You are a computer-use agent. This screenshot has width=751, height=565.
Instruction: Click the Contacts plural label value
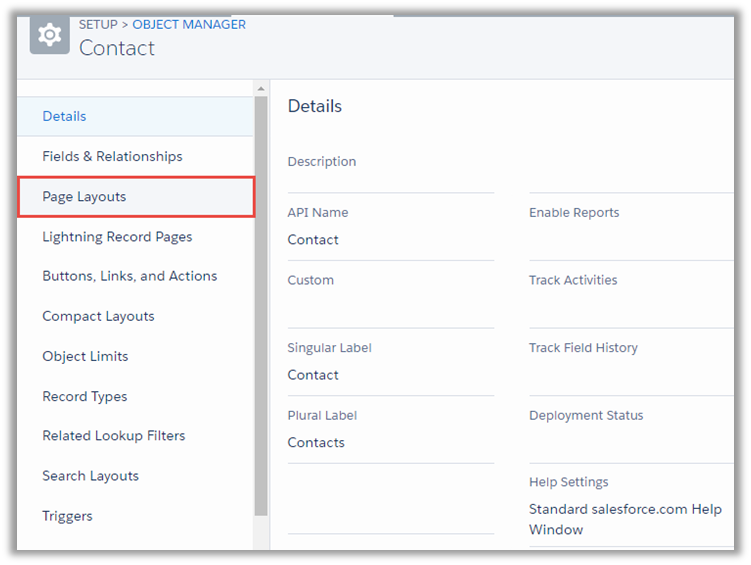[316, 442]
